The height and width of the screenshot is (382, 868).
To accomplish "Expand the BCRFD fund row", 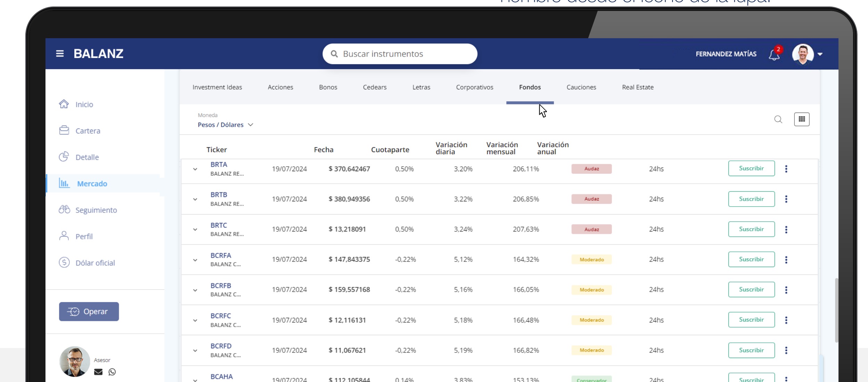I will pos(195,351).
